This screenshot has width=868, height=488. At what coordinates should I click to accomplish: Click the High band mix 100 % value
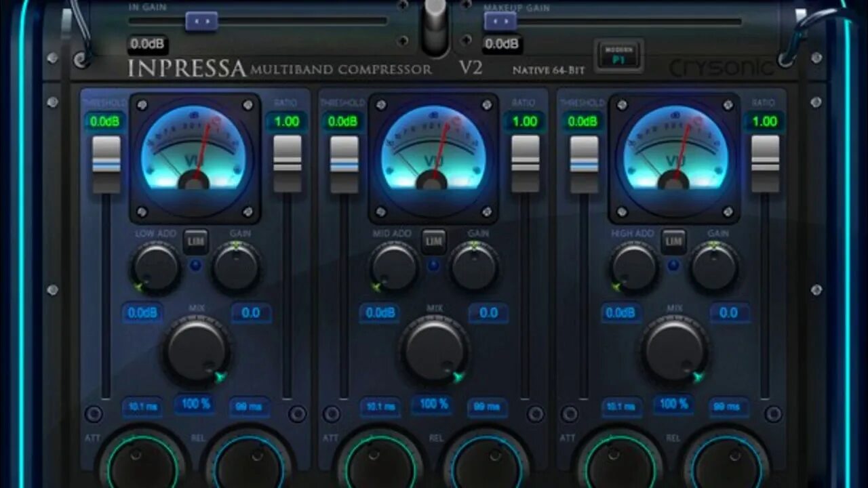point(674,404)
